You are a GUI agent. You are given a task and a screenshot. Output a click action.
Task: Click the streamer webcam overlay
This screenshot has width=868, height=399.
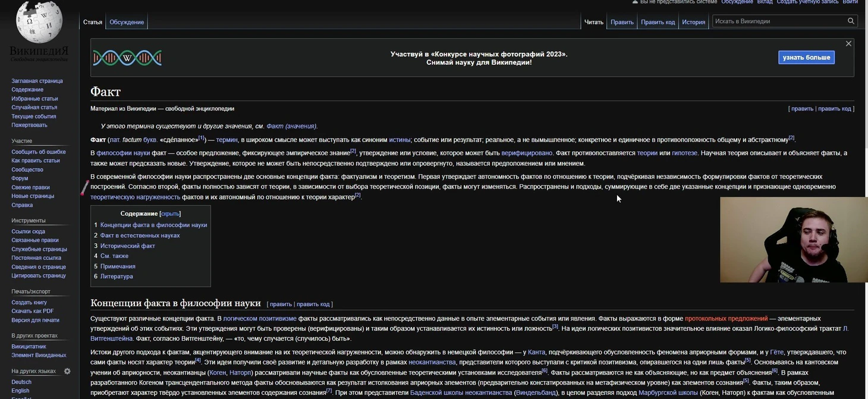point(794,240)
